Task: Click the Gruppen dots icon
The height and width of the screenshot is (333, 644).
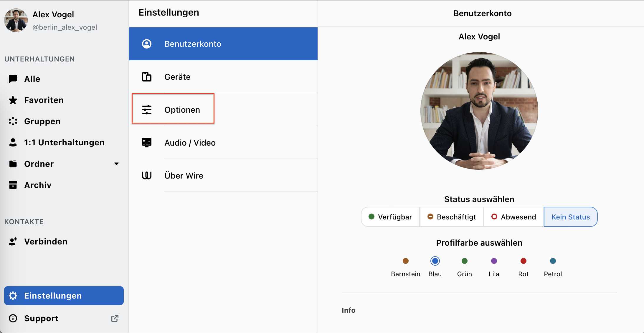Action: click(13, 121)
